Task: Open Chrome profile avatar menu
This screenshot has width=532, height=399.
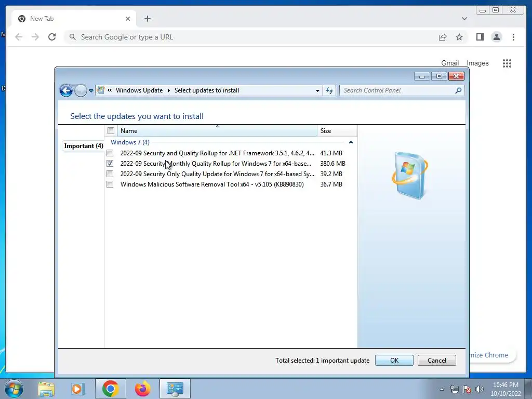Action: [496, 37]
